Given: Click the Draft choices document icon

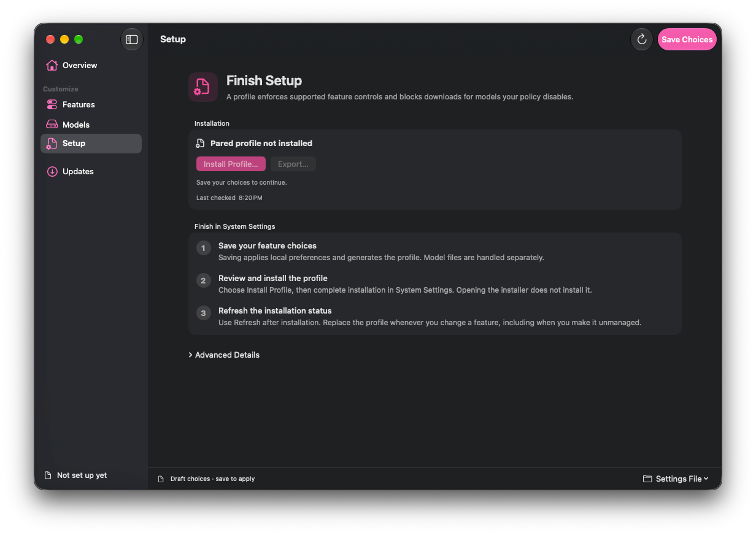Looking at the screenshot, I should click(x=161, y=479).
